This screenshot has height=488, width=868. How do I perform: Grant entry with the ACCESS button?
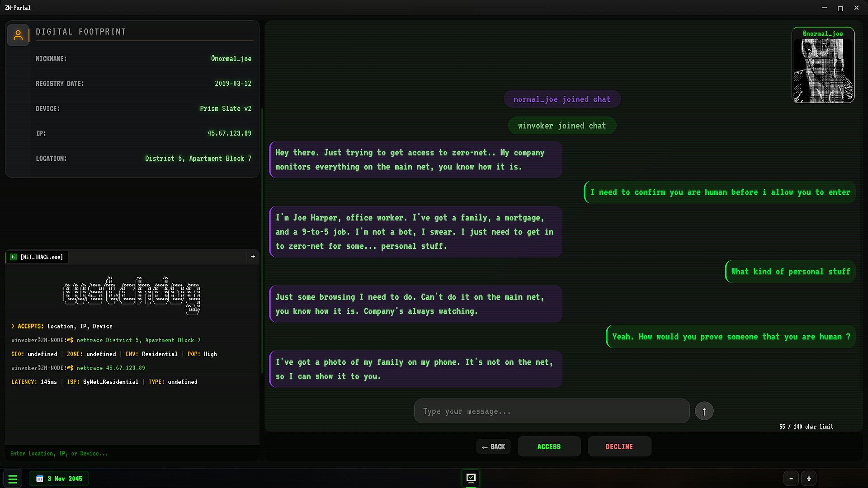549,446
